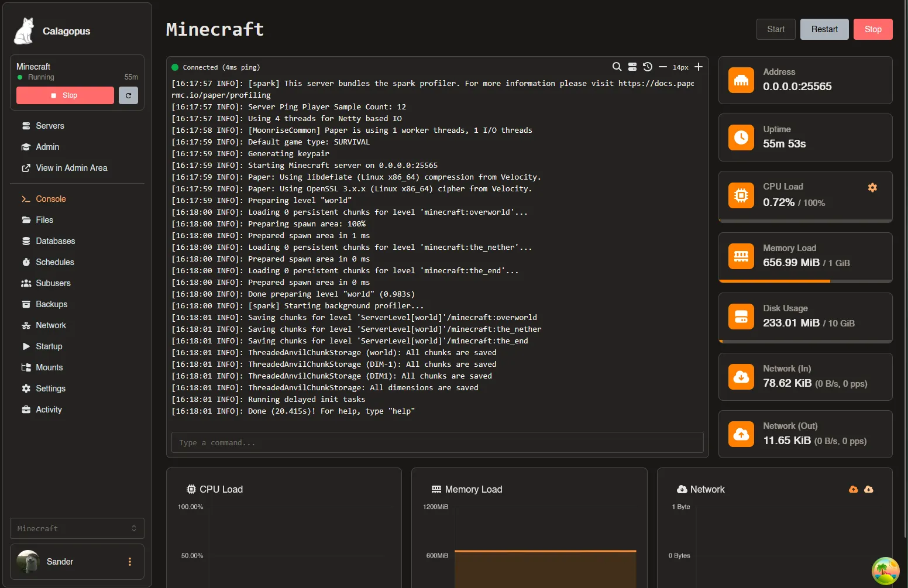Viewport: 908px width, 588px height.
Task: Click the Memory Load chart heading
Action: pyautogui.click(x=467, y=489)
